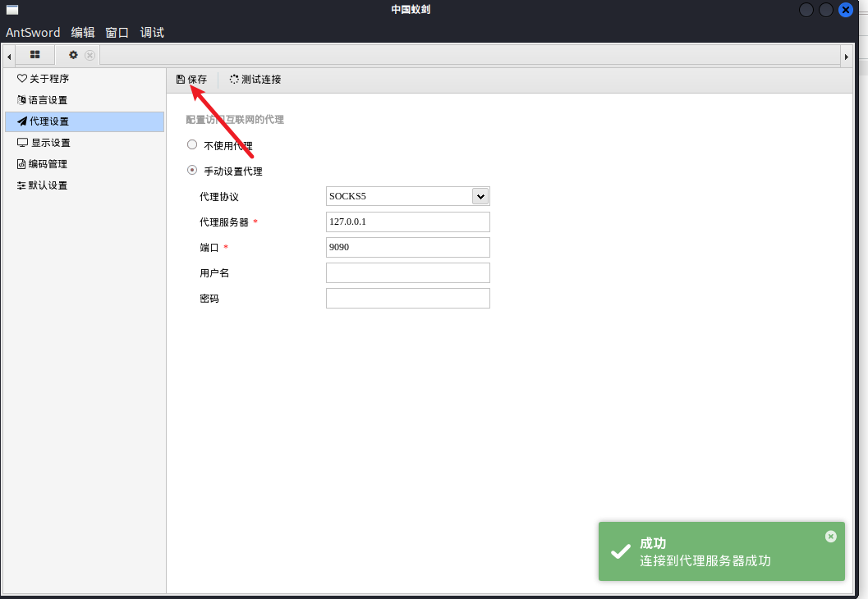Click the Save (保存) floppy disk icon
The width and height of the screenshot is (868, 599).
click(x=181, y=80)
